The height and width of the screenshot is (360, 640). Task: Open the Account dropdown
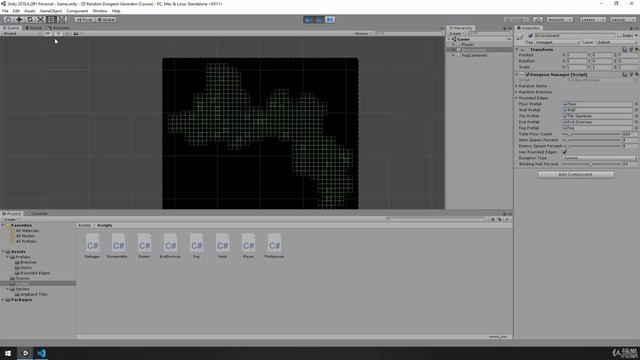point(559,20)
